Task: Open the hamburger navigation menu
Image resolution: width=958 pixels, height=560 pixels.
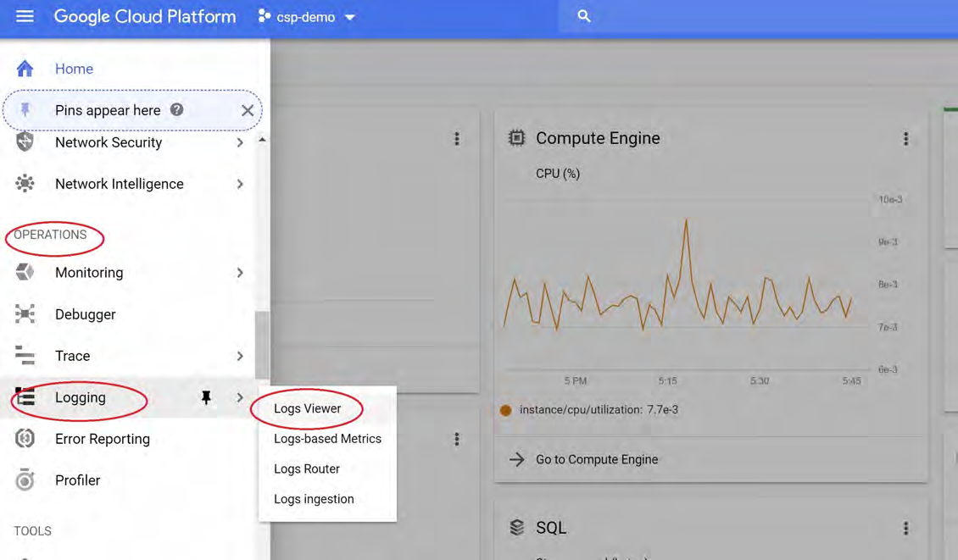Action: click(25, 16)
